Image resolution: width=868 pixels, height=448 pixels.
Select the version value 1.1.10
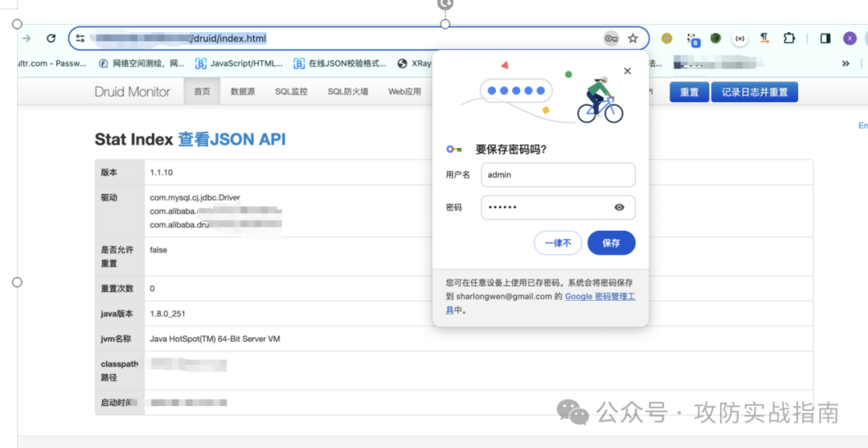coord(162,172)
